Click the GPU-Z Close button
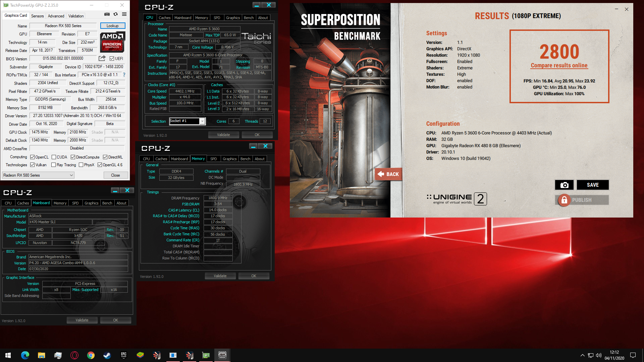 point(115,175)
